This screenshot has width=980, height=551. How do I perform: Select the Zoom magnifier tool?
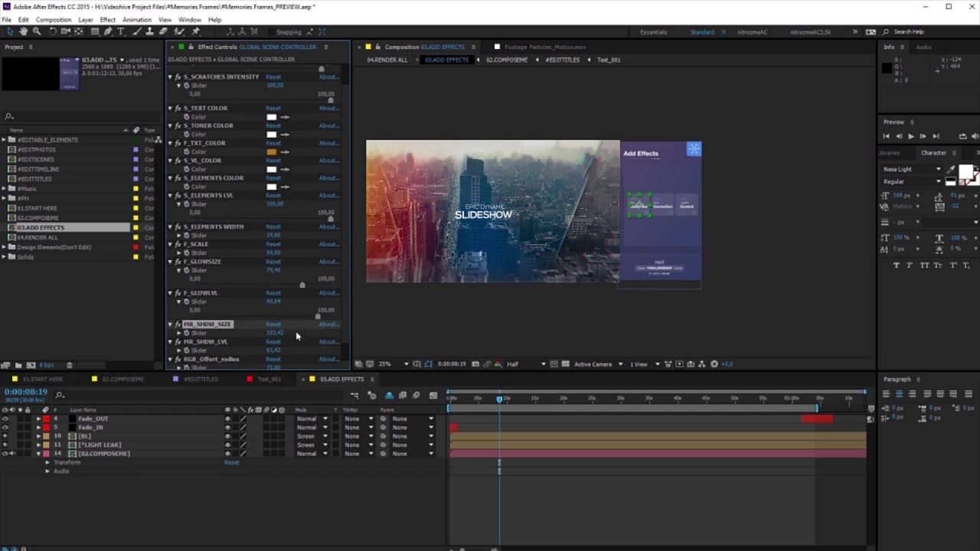pos(37,31)
